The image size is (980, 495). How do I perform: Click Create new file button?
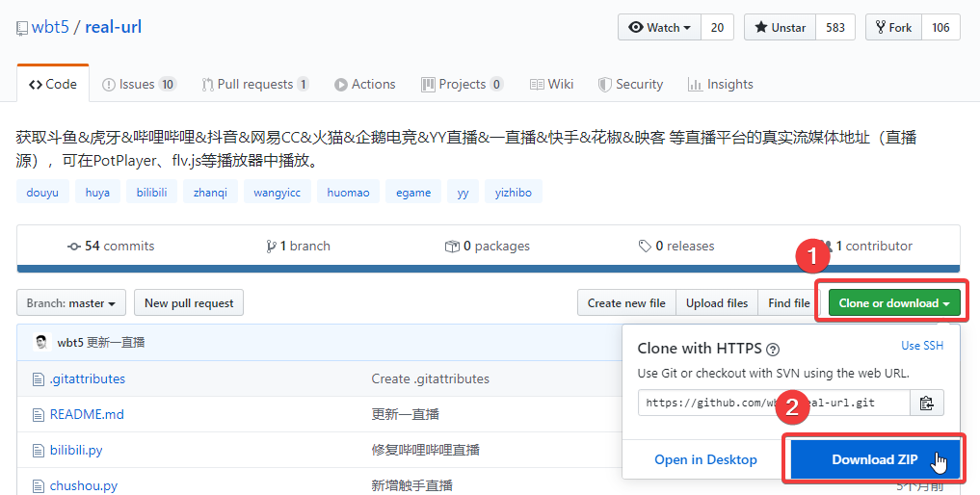tap(626, 302)
